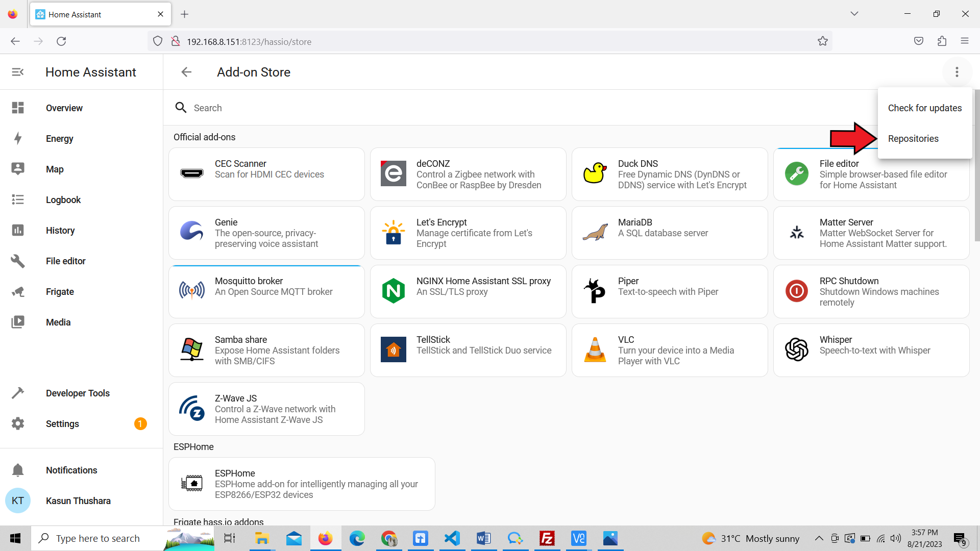This screenshot has height=551, width=980.
Task: Click the Settings notification badge
Action: coord(140,423)
